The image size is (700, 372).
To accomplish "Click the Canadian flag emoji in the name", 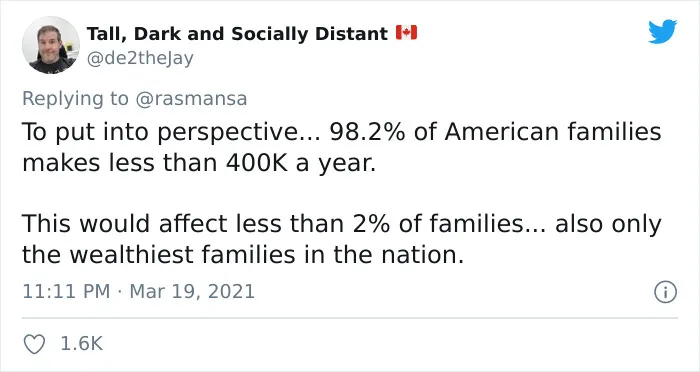I will coord(406,33).
